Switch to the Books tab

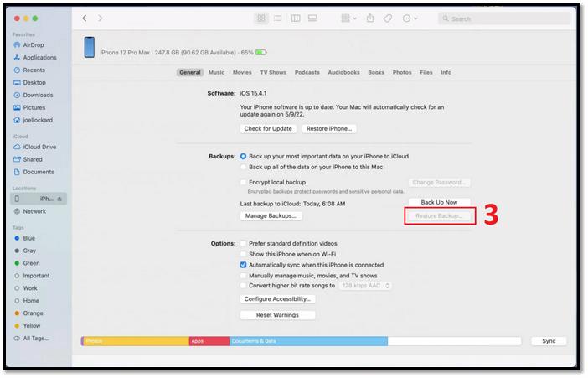pos(376,72)
